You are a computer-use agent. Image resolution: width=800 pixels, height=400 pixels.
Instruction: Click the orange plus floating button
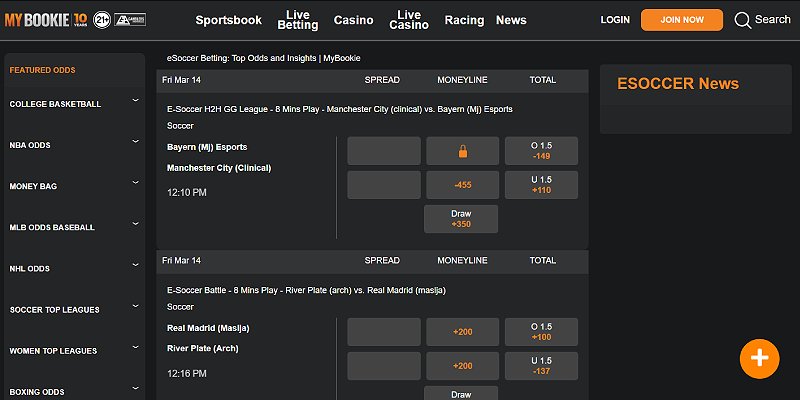[x=759, y=359]
